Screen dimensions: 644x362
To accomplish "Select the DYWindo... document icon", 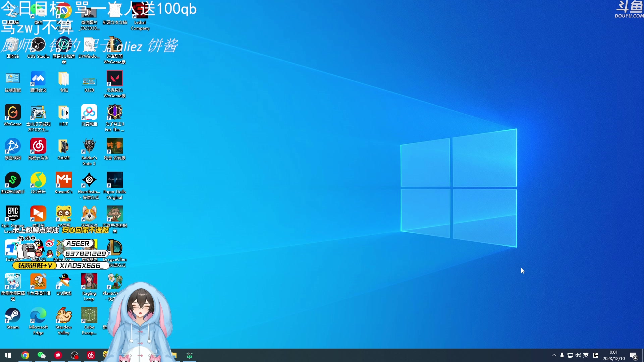I will (89, 48).
